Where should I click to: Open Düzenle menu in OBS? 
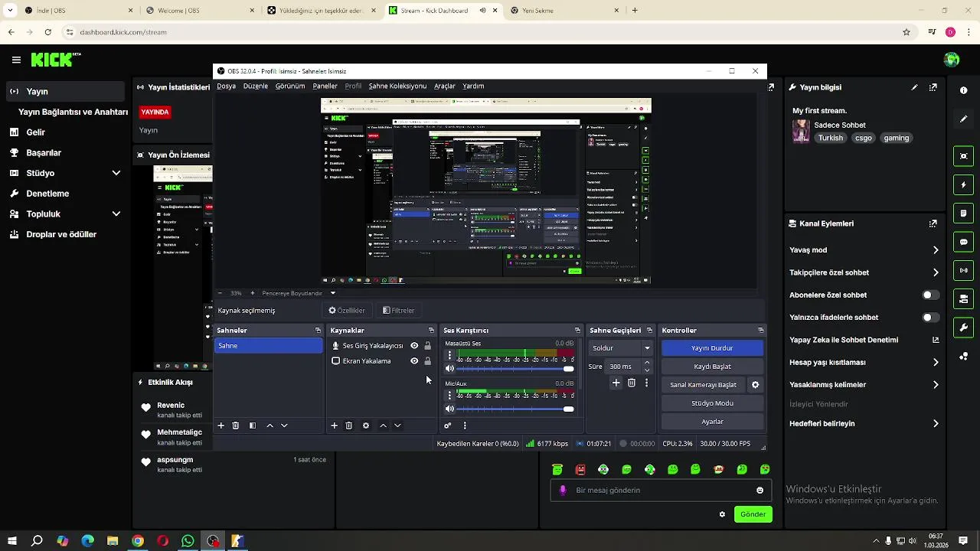256,86
